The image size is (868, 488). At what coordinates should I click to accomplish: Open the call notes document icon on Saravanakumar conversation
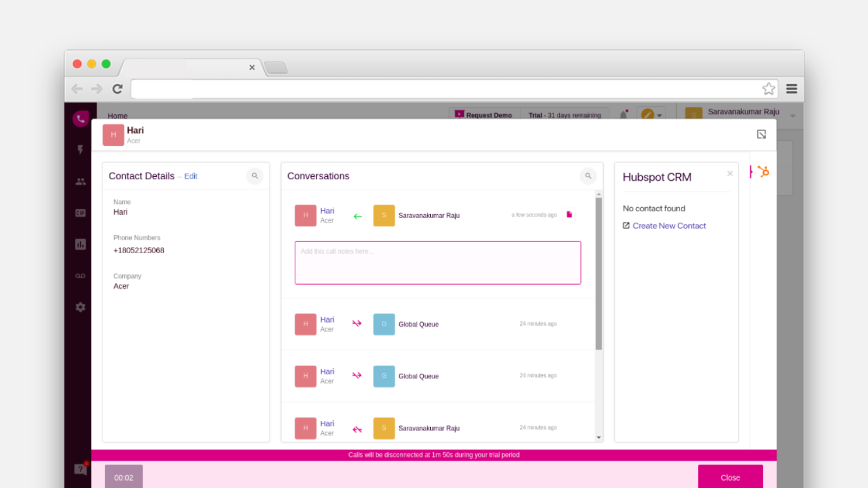[569, 214]
